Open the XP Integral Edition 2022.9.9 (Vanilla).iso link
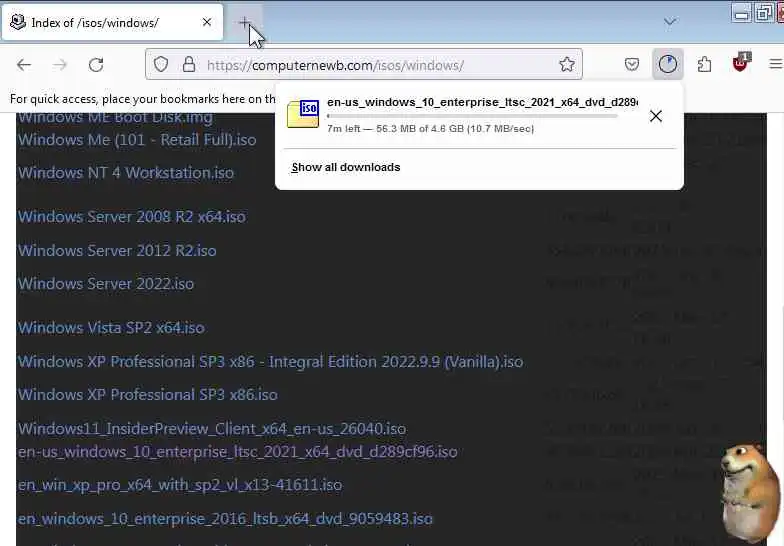This screenshot has width=784, height=546. click(x=270, y=362)
